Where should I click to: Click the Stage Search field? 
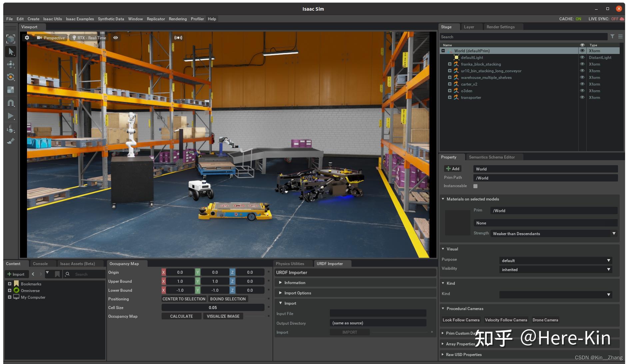point(523,37)
